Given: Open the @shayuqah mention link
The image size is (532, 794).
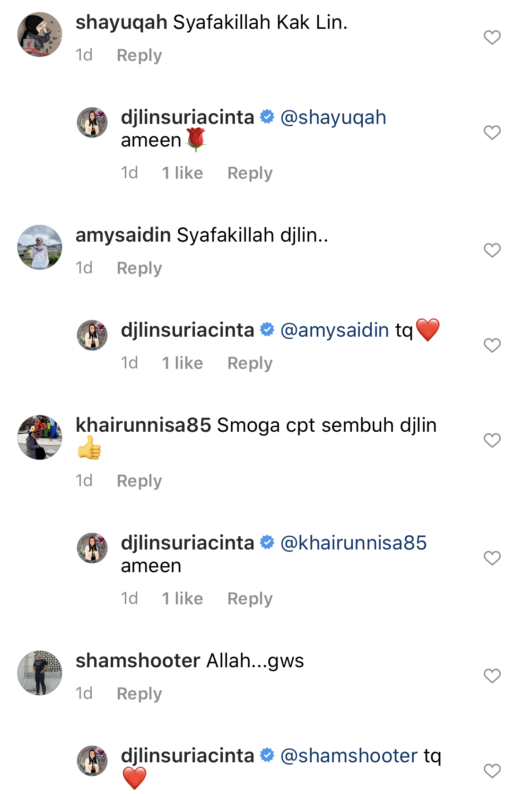Looking at the screenshot, I should 333,118.
